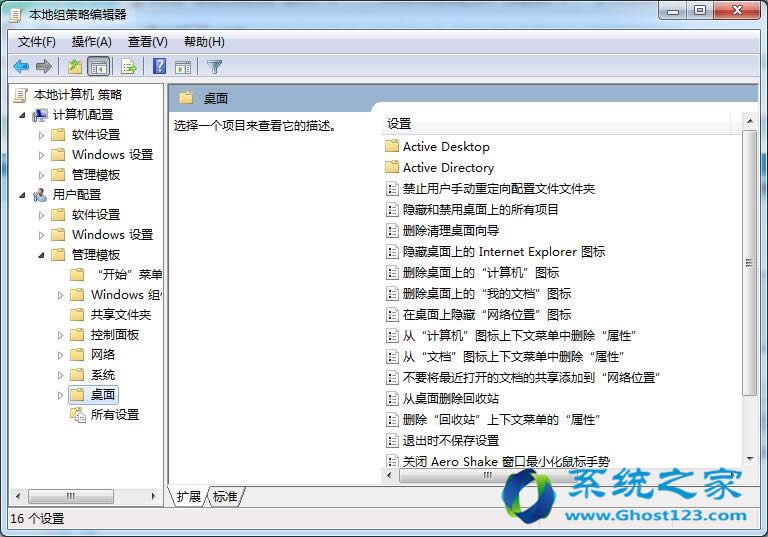Collapse the 计算机配置 tree node
This screenshot has width=768, height=537.
tap(22, 115)
